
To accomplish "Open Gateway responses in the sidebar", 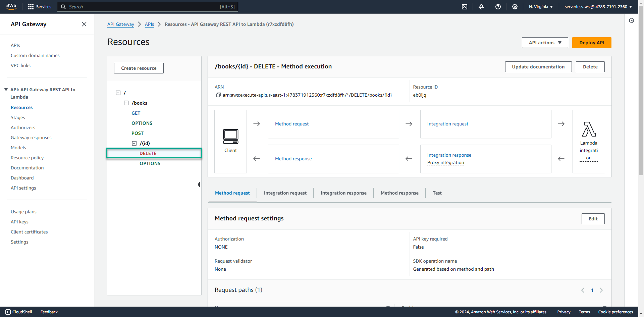I will 31,138.
